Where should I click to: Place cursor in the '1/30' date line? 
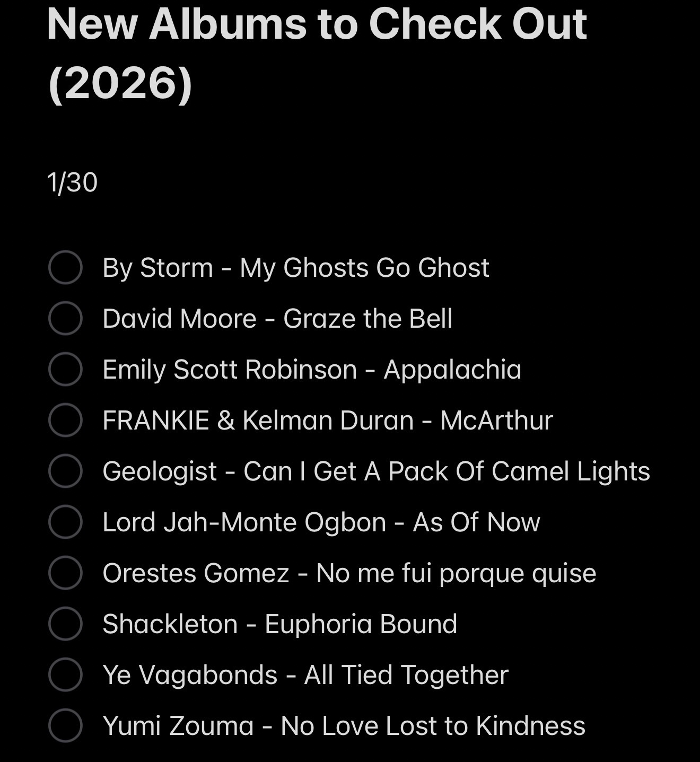[73, 182]
